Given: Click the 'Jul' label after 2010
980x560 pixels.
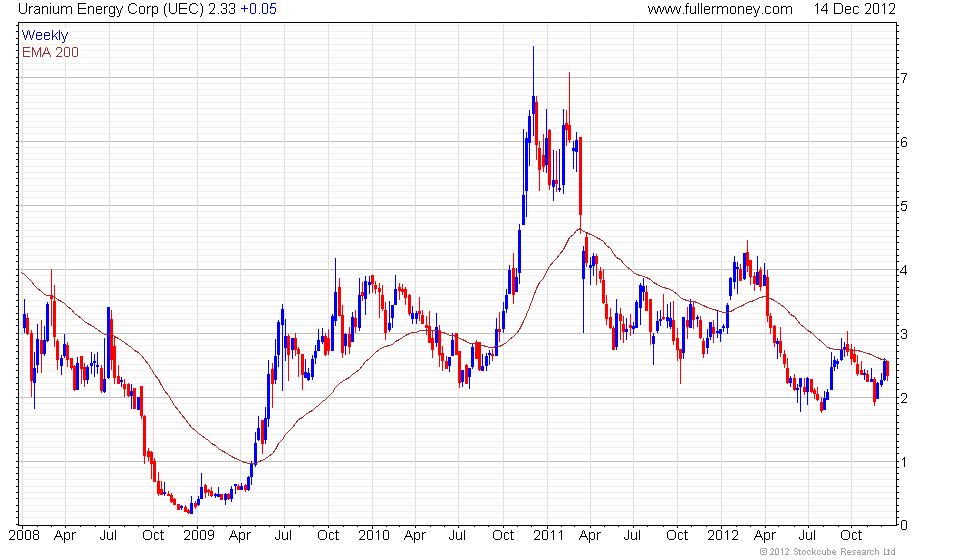Looking at the screenshot, I should (x=458, y=536).
